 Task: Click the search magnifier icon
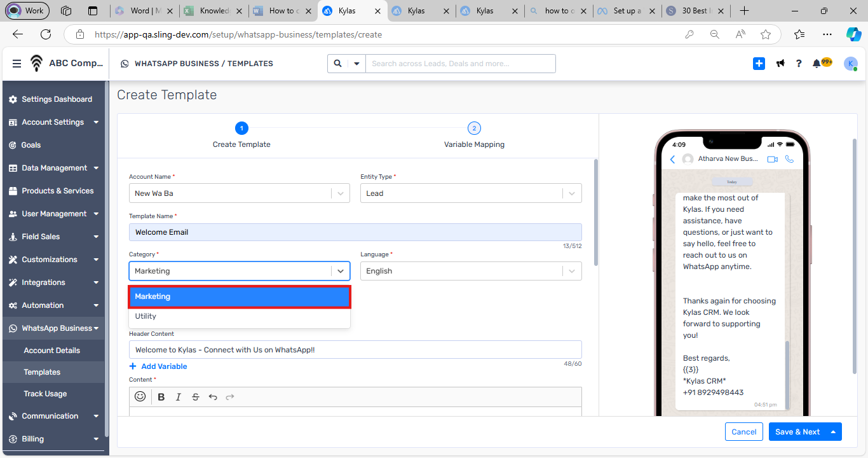coord(337,64)
